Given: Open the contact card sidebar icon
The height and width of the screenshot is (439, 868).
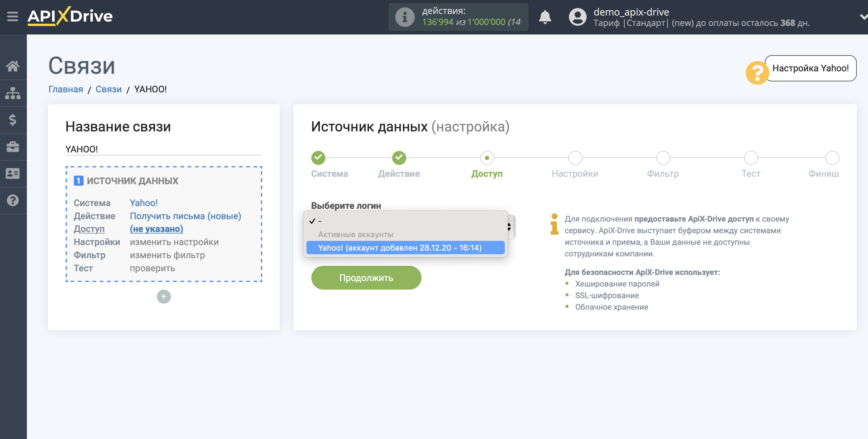Looking at the screenshot, I should [x=13, y=173].
